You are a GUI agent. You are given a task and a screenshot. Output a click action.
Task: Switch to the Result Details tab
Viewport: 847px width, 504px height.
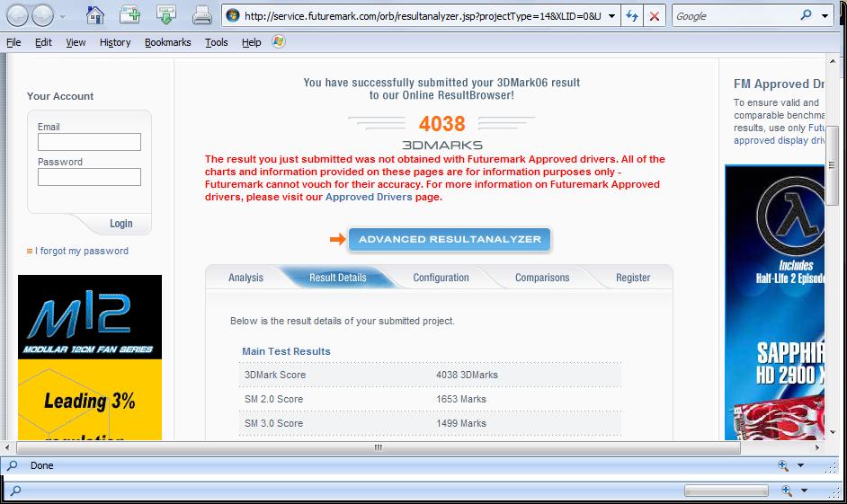[x=337, y=278]
